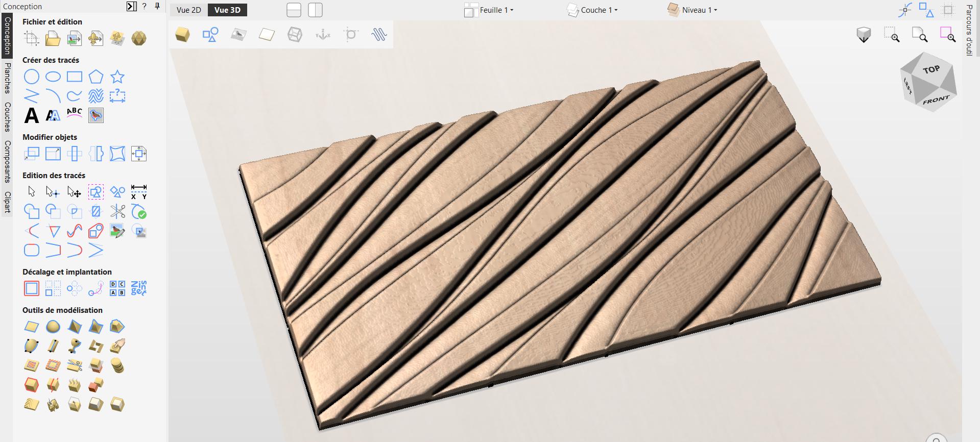Click the FRONT face of view cube
The image size is (980, 442).
[937, 100]
